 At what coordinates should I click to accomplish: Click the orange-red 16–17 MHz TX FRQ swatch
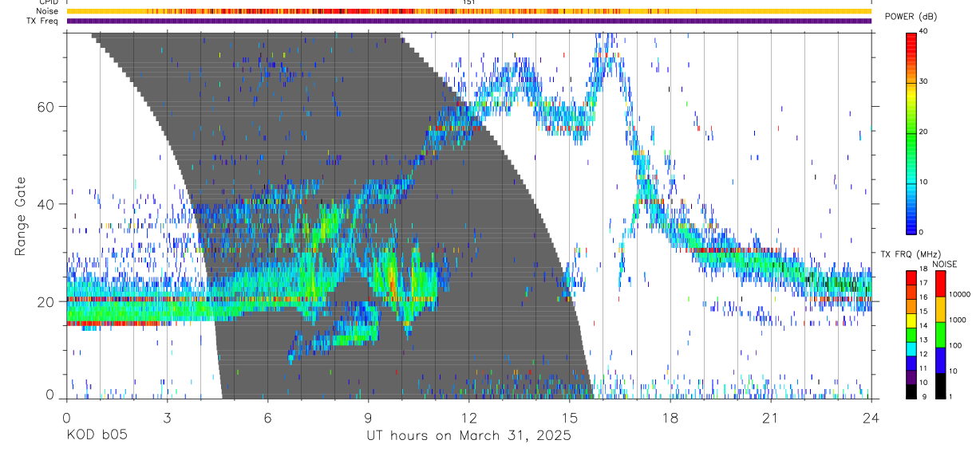point(911,293)
